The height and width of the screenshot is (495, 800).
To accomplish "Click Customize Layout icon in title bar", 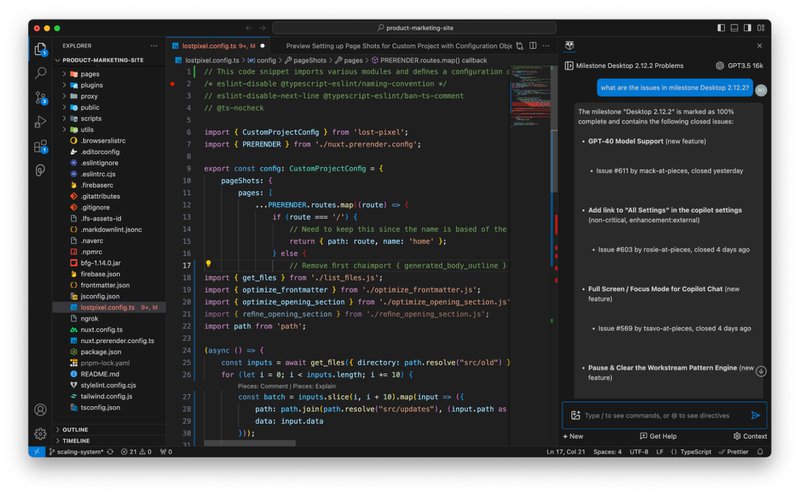I will [761, 28].
